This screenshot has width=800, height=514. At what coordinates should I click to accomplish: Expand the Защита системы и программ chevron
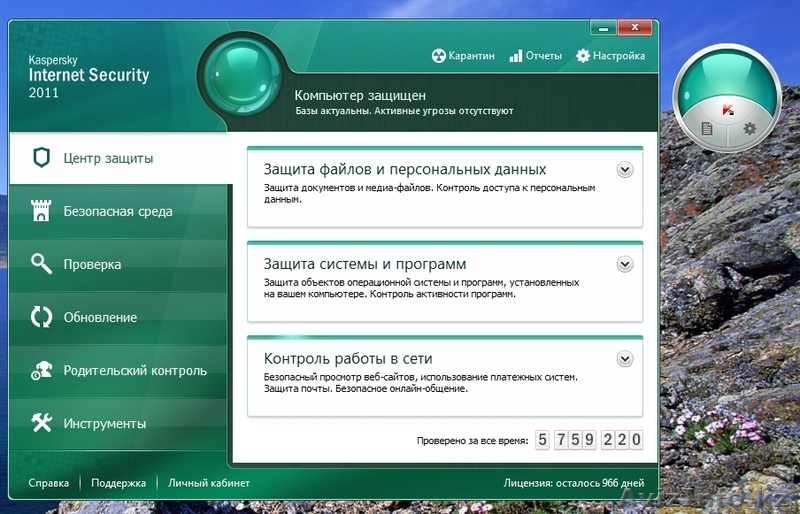625,264
